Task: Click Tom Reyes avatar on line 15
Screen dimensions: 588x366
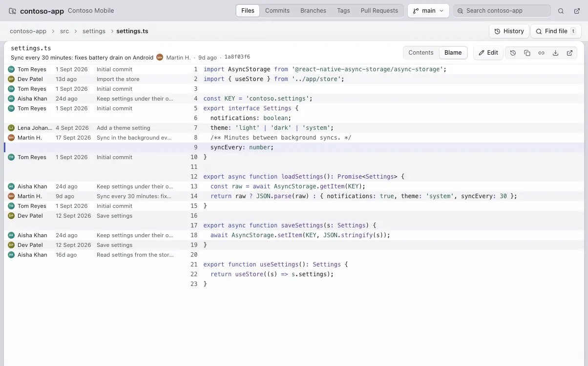Action: [x=11, y=206]
